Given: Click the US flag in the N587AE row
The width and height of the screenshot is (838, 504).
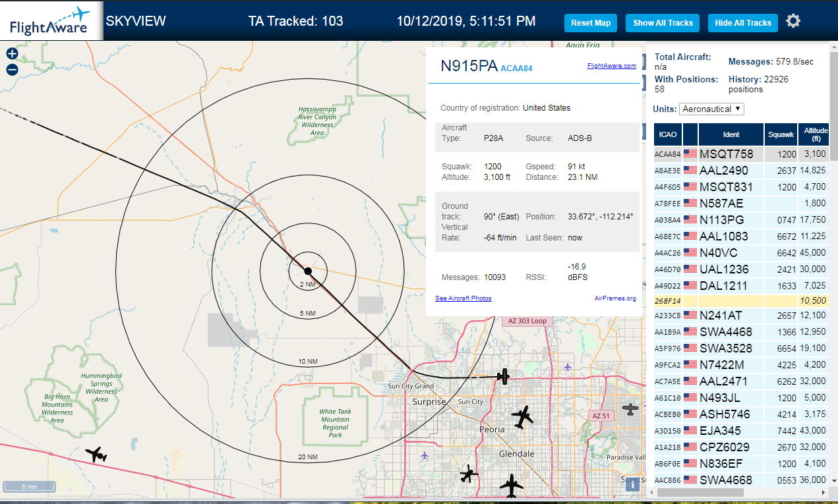Looking at the screenshot, I should tap(690, 204).
